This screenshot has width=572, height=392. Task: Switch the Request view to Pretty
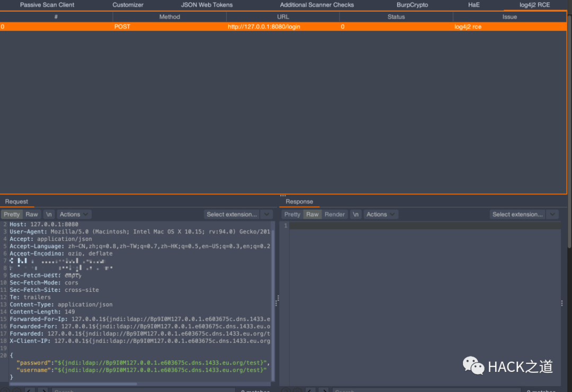pos(12,214)
